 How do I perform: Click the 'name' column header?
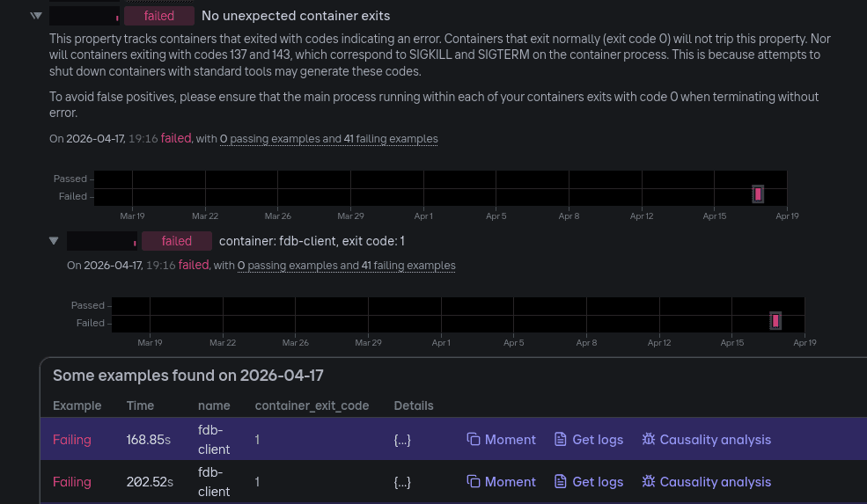[x=214, y=405]
